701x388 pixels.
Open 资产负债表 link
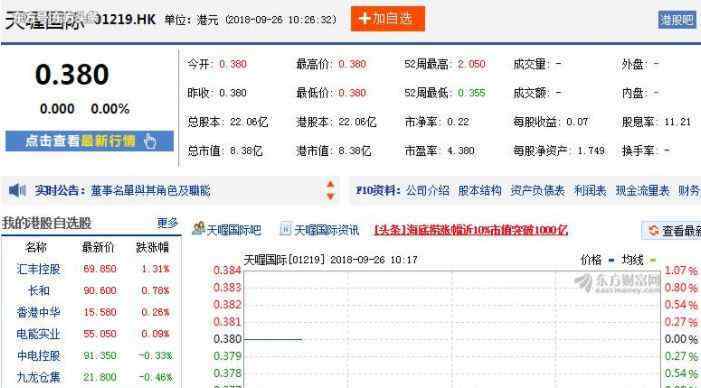coord(537,191)
